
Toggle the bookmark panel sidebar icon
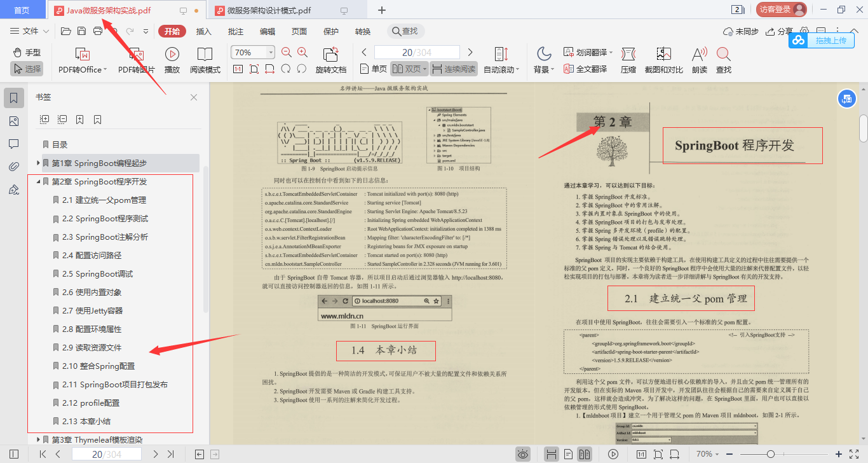pyautogui.click(x=14, y=98)
